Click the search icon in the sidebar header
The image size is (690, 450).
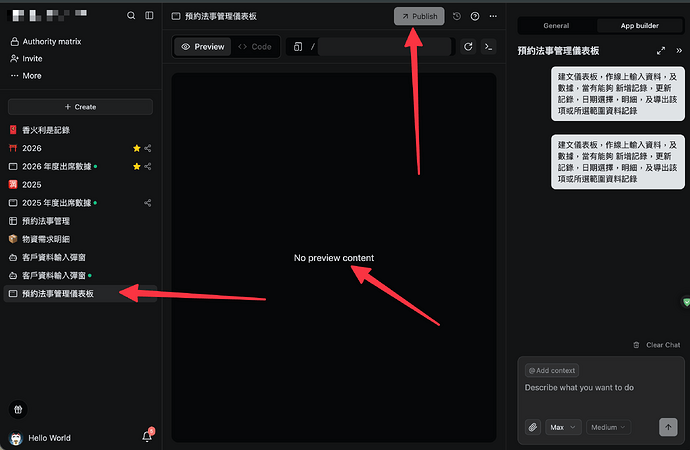point(131,16)
